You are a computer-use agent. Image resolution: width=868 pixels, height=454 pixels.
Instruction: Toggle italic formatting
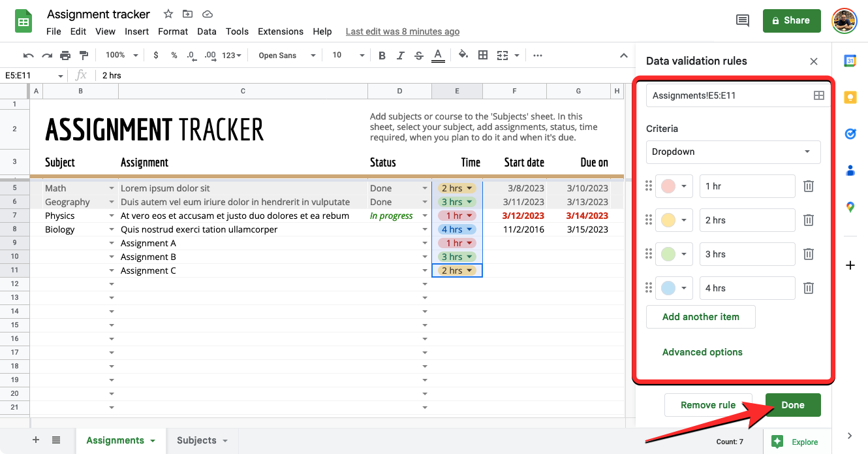pyautogui.click(x=401, y=56)
